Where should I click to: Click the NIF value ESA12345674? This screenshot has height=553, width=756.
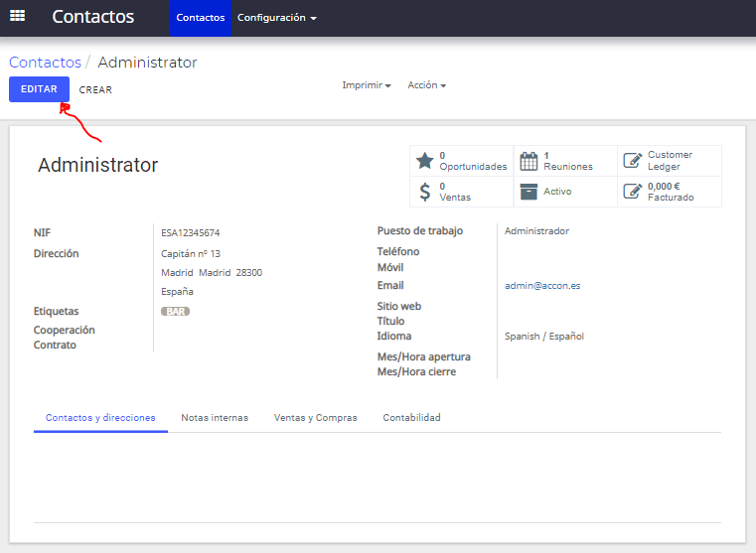coord(191,233)
